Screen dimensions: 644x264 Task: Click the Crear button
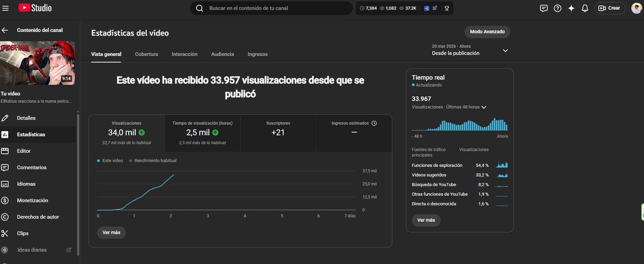pyautogui.click(x=610, y=8)
